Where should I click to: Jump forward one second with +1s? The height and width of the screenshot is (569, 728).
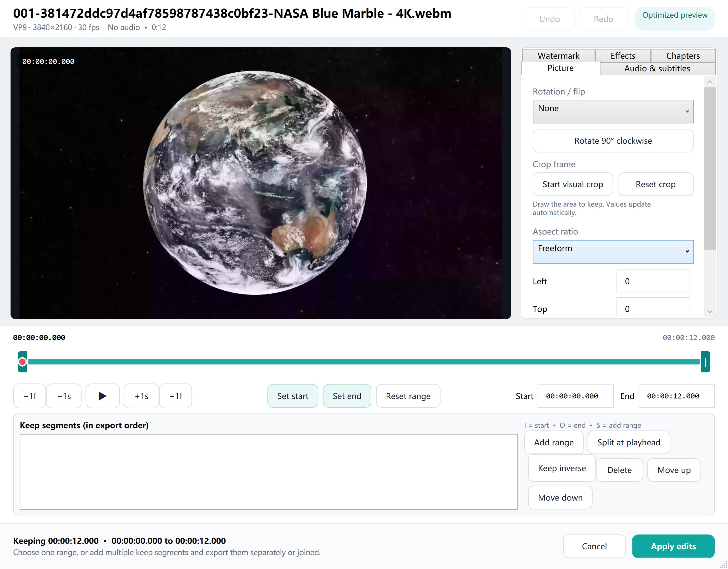(x=141, y=396)
